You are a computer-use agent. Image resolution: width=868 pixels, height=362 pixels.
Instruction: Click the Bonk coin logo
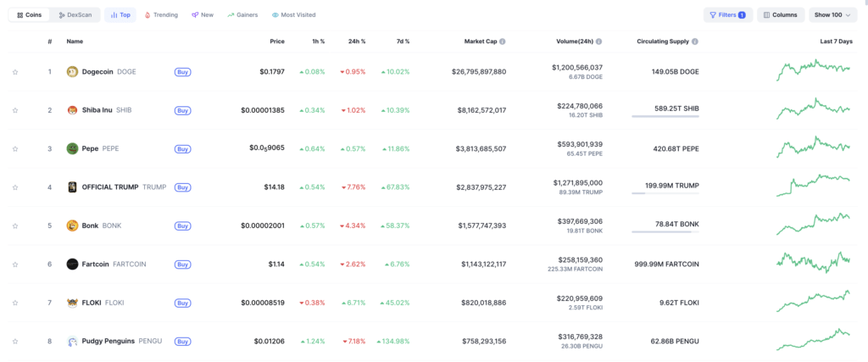[72, 226]
